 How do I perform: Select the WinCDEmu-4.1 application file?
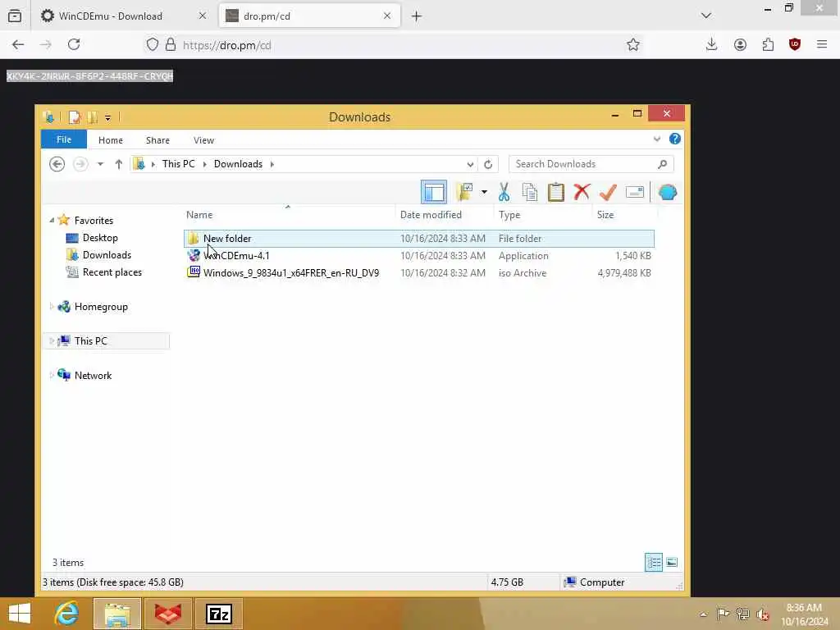[x=419, y=256]
